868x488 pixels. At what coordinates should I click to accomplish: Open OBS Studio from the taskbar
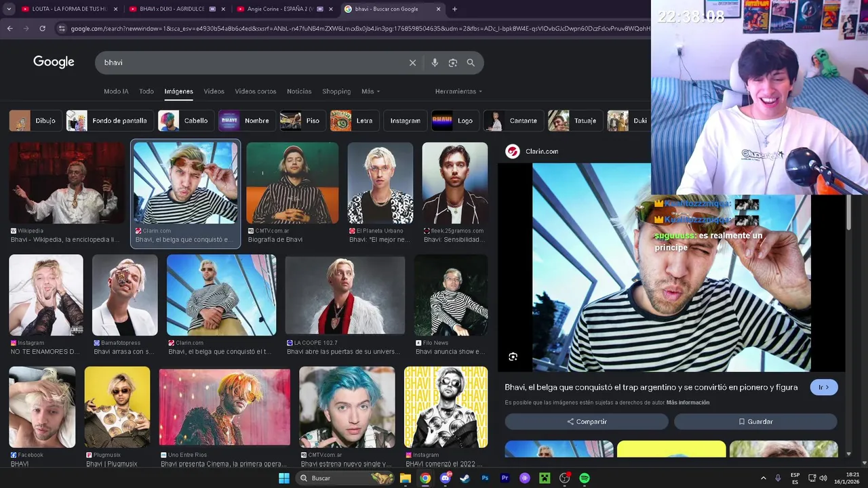pos(564,478)
